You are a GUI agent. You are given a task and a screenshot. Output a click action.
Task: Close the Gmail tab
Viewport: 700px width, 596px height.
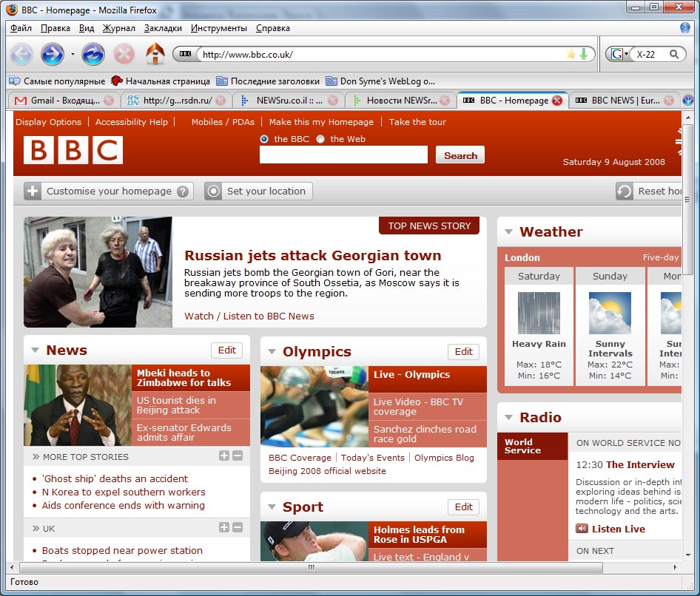tap(109, 101)
